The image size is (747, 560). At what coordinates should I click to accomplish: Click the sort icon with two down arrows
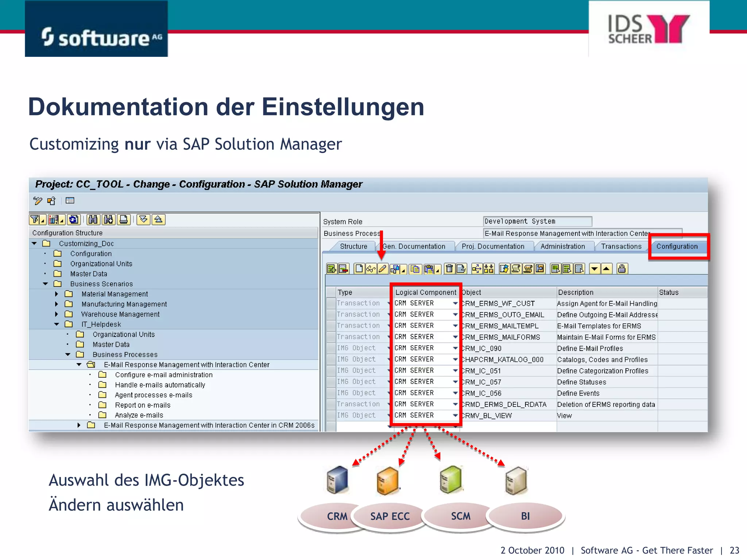coord(489,269)
